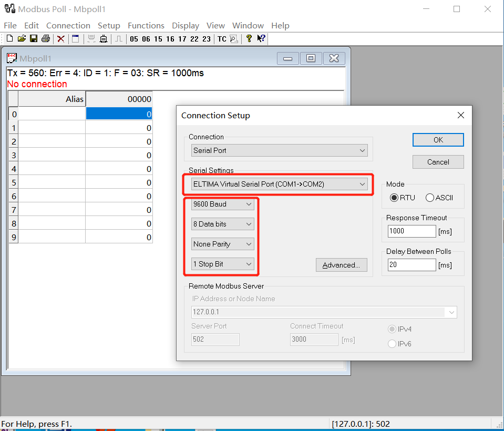Click the Connect Timeout 3000 field
The image size is (504, 431).
click(314, 340)
